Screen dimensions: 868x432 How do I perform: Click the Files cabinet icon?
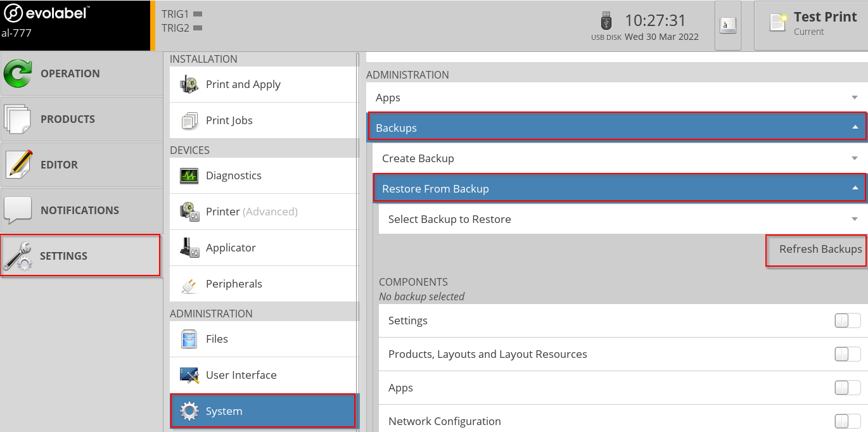point(189,339)
